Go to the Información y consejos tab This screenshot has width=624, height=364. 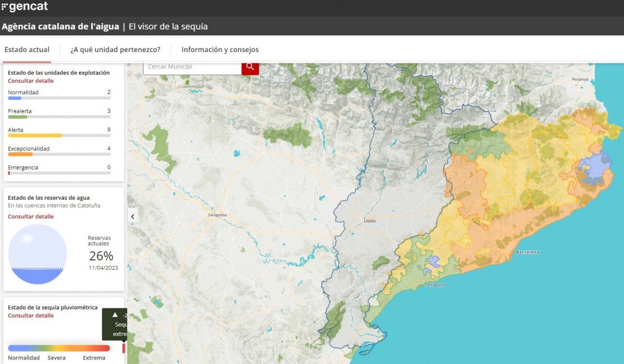(220, 50)
